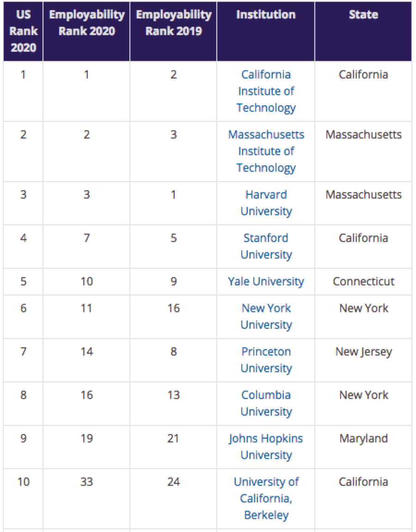Select the New Jersey state cell
Image resolution: width=416 pixels, height=532 pixels.
click(x=363, y=360)
